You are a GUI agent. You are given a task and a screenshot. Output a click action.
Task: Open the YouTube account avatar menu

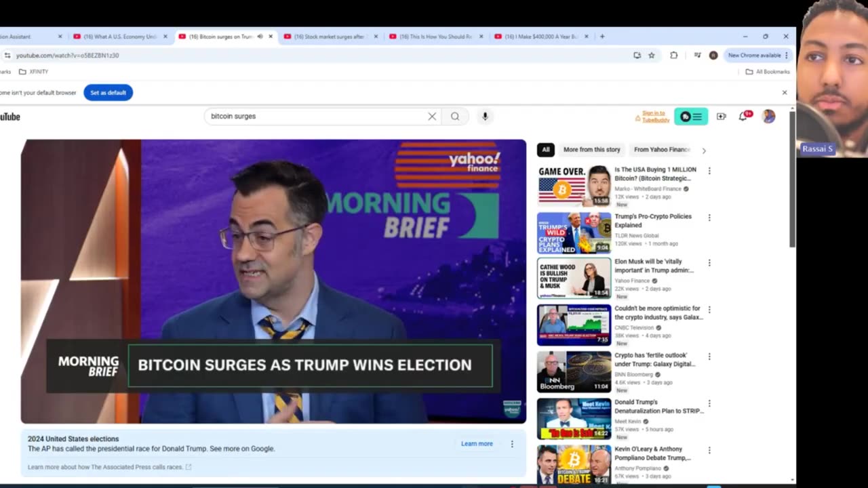pyautogui.click(x=768, y=117)
